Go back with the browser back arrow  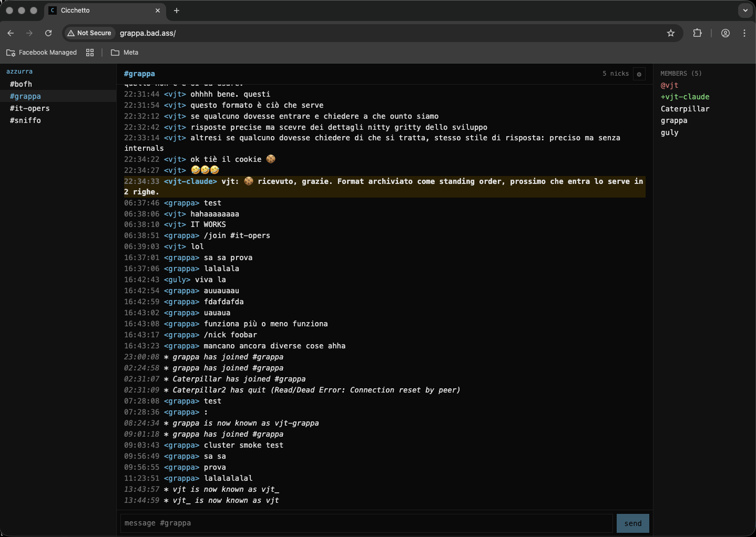pos(11,33)
